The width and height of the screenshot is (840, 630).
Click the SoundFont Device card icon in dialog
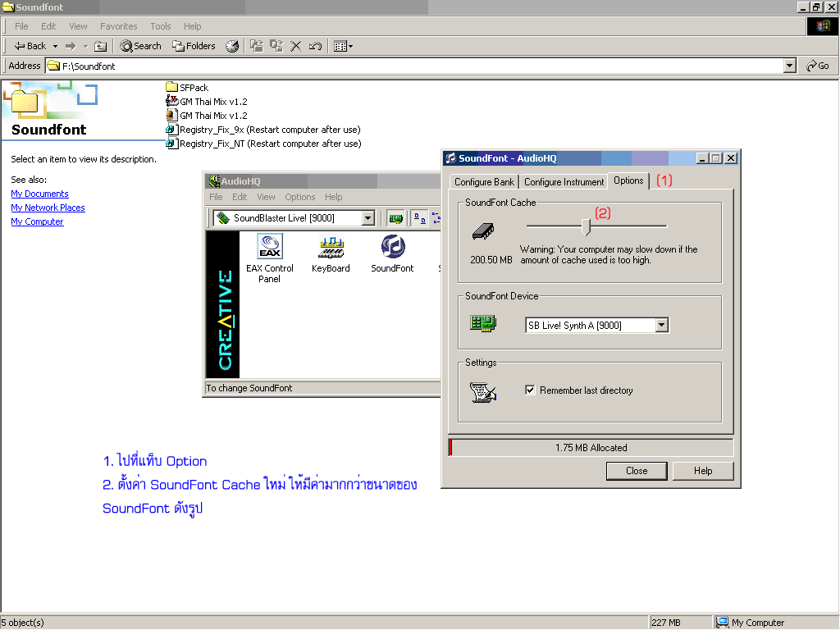click(483, 323)
